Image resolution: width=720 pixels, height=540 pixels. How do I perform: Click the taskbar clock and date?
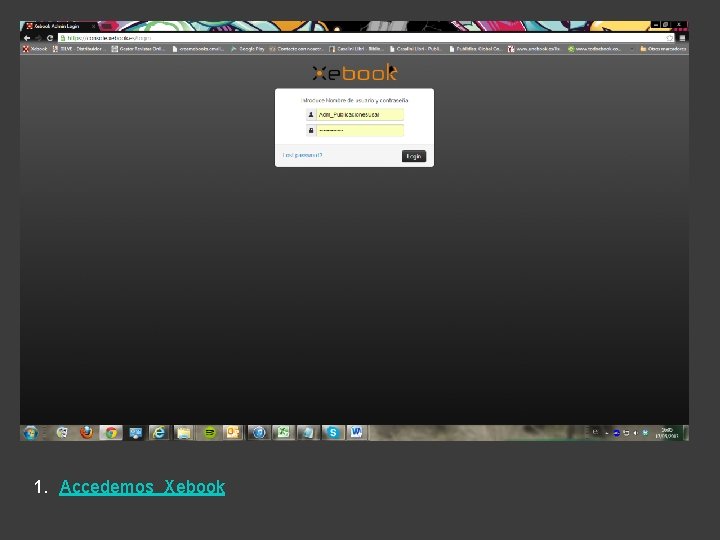(667, 433)
